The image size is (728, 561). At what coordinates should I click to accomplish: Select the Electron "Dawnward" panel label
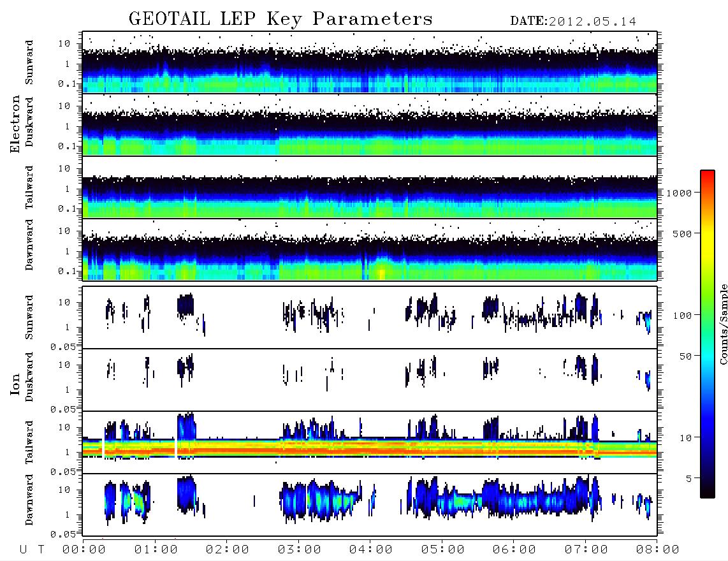point(29,245)
